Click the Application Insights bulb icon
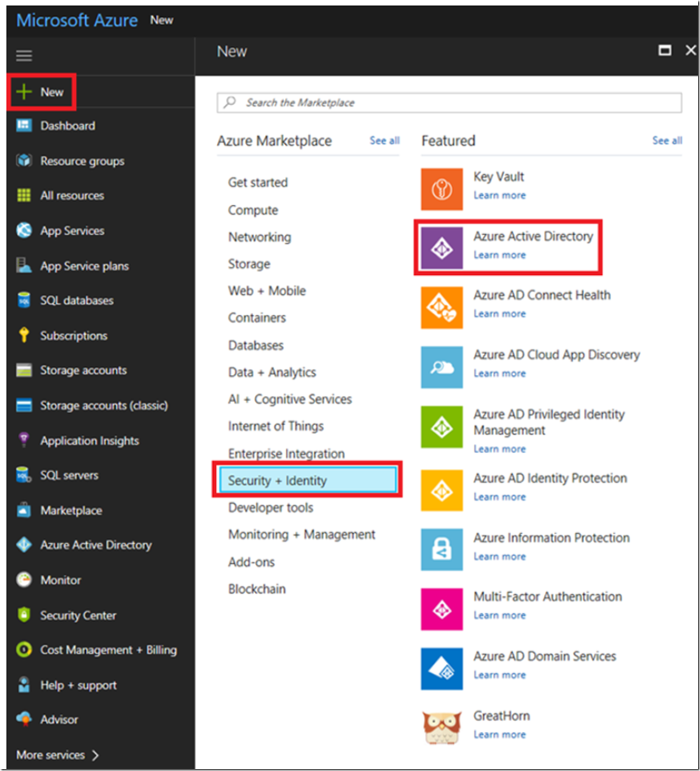The width and height of the screenshot is (700, 771). (x=24, y=440)
